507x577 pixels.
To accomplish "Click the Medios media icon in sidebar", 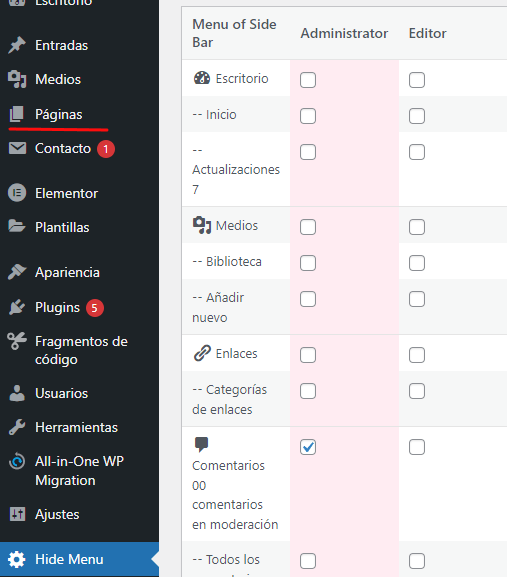I will click(x=17, y=79).
